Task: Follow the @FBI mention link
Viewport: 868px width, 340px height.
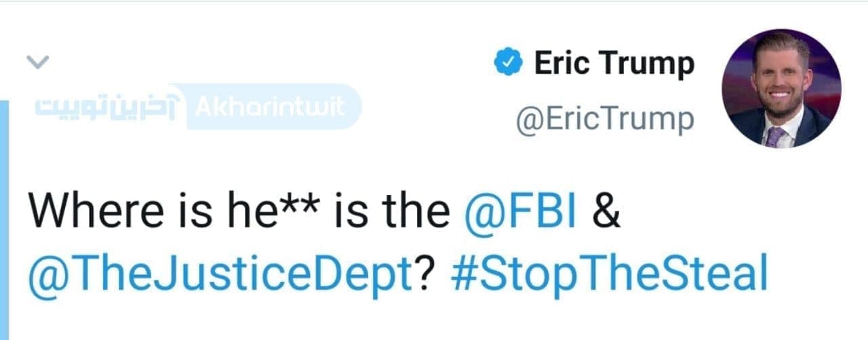Action: [520, 212]
